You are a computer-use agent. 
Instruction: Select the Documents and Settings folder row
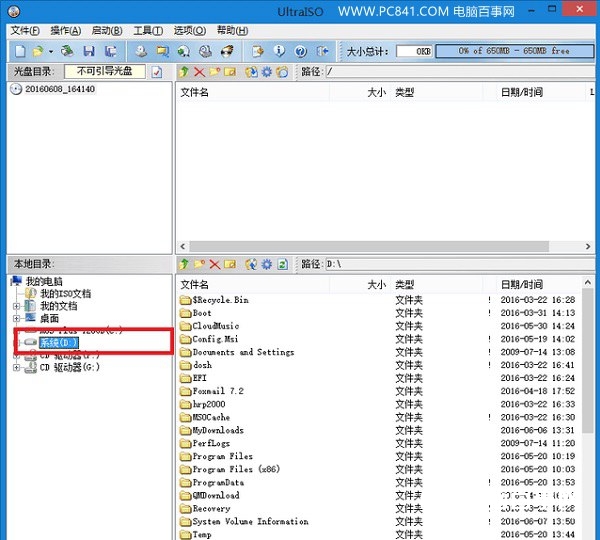tap(378, 352)
